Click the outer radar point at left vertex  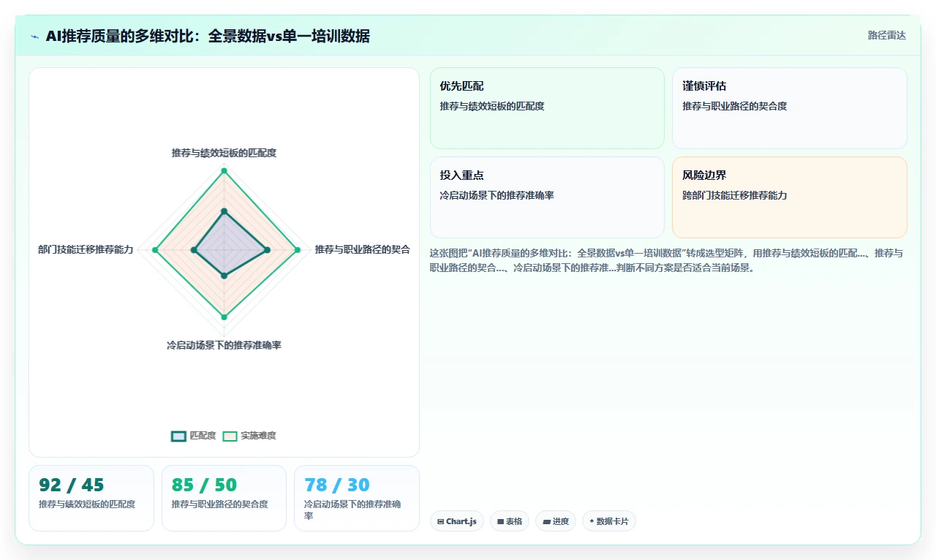click(x=154, y=250)
